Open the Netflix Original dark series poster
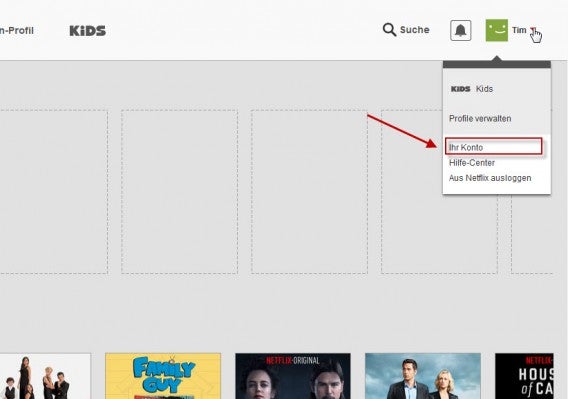Image resolution: width=568 pixels, height=399 pixels. pyautogui.click(x=293, y=376)
